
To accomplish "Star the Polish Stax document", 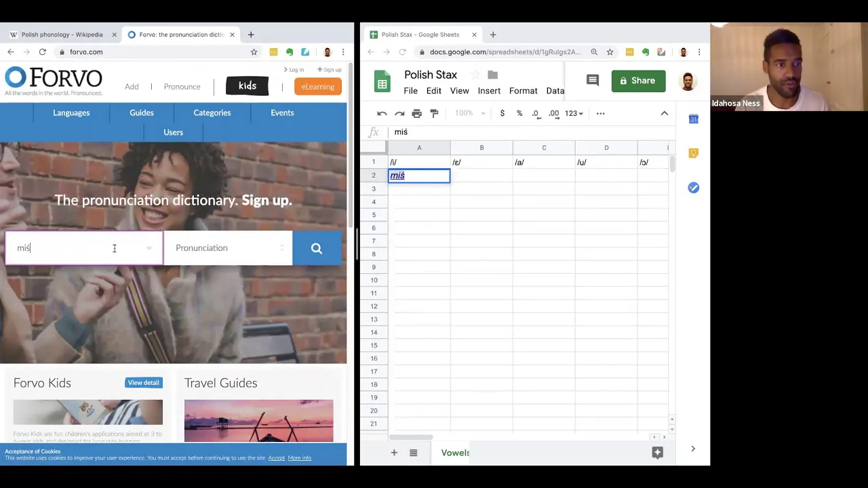I will [475, 75].
